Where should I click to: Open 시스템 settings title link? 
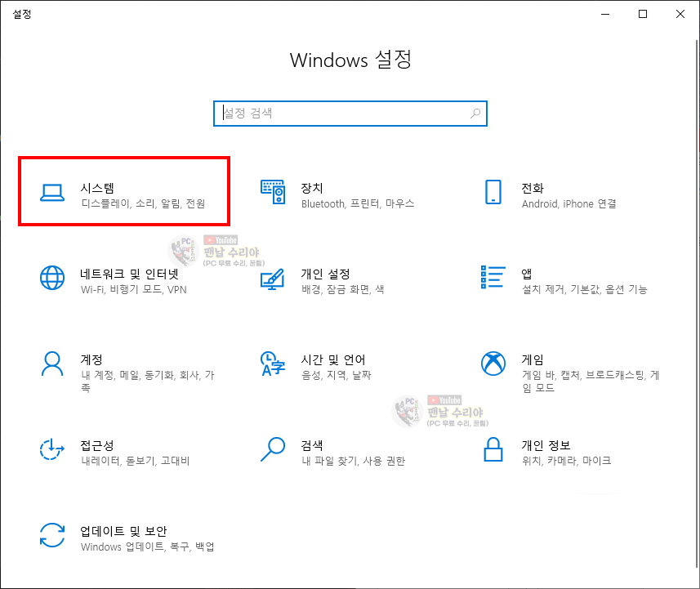[97, 188]
